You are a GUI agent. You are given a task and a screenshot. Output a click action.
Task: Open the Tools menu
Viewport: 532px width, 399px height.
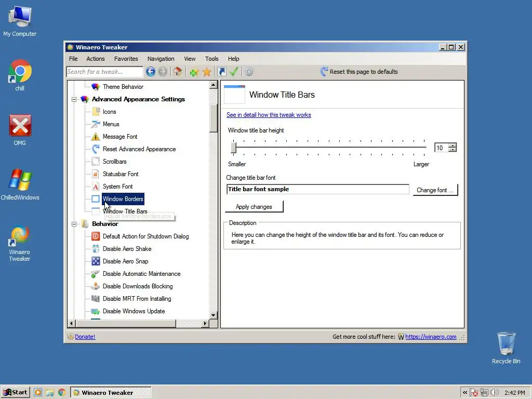(212, 59)
